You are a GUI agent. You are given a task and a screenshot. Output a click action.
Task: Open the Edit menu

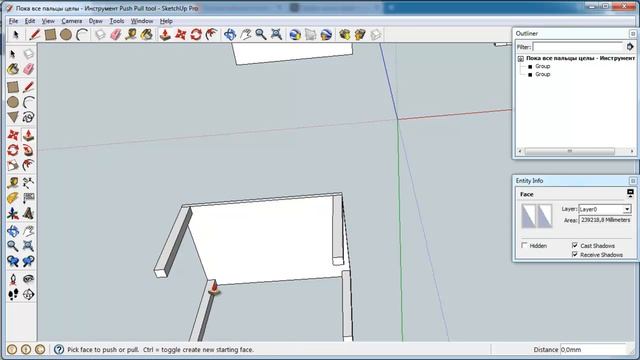tap(30, 21)
